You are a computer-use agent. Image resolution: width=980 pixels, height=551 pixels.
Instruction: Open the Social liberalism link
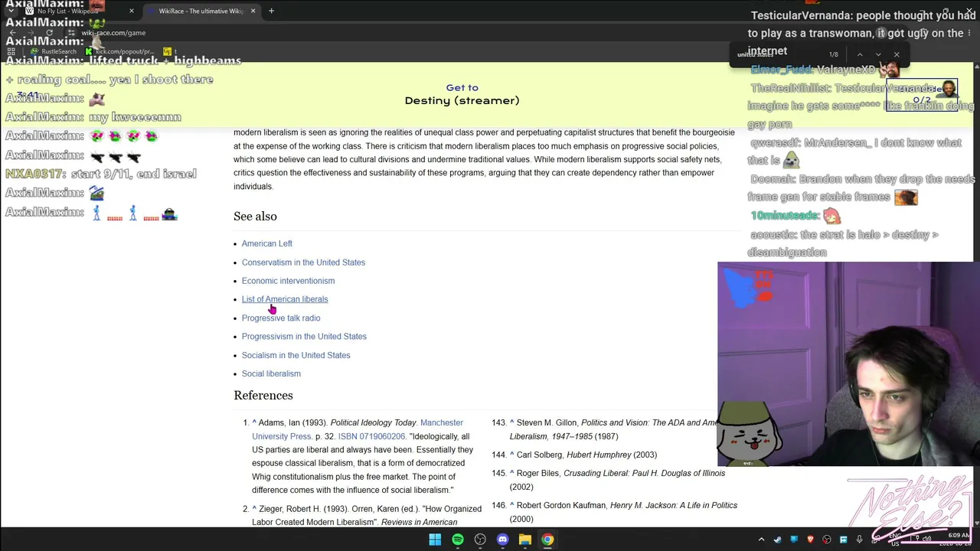(x=271, y=373)
